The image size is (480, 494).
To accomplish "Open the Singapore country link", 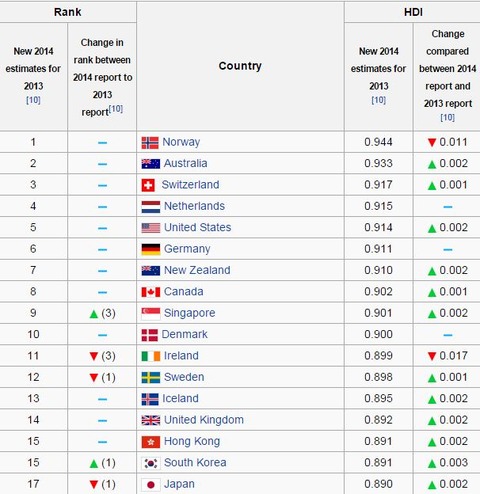I will pos(189,314).
